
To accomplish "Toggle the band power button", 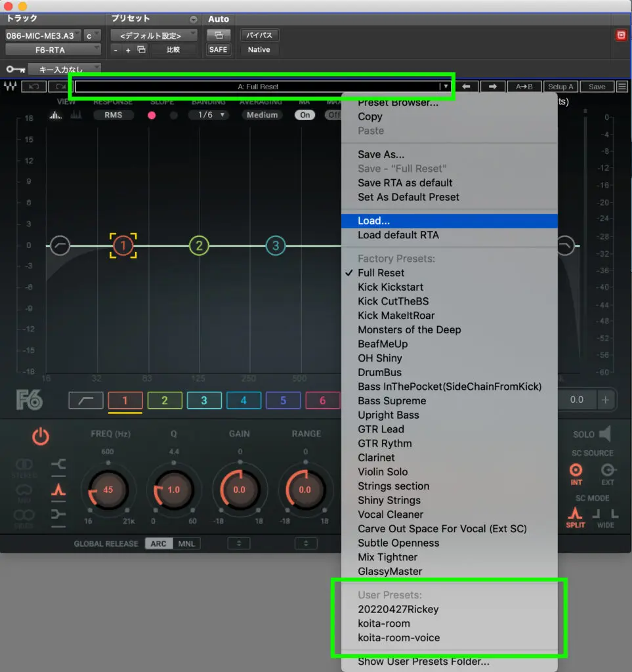I will [x=41, y=436].
